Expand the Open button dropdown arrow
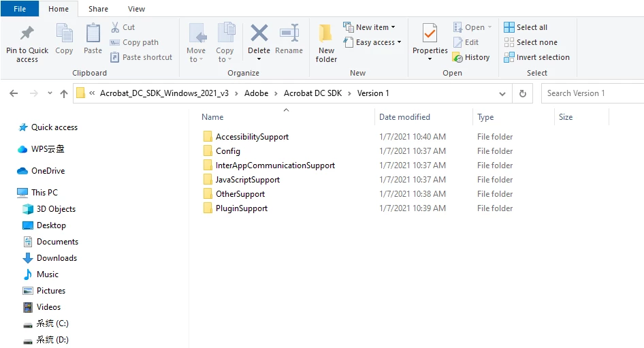Image resolution: width=644 pixels, height=348 pixels. (489, 27)
